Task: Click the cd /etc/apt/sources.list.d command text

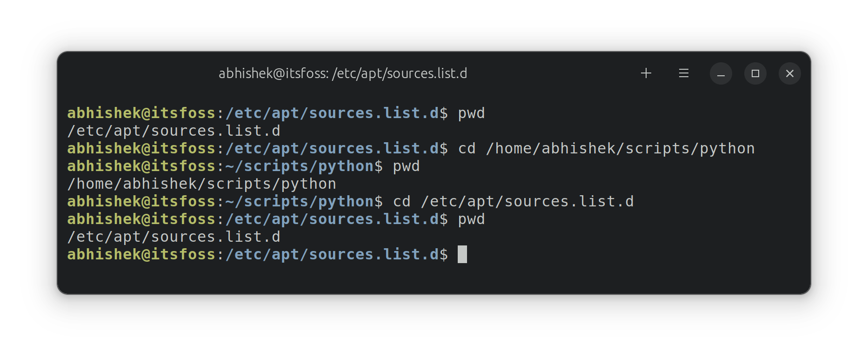Action: pyautogui.click(x=512, y=201)
